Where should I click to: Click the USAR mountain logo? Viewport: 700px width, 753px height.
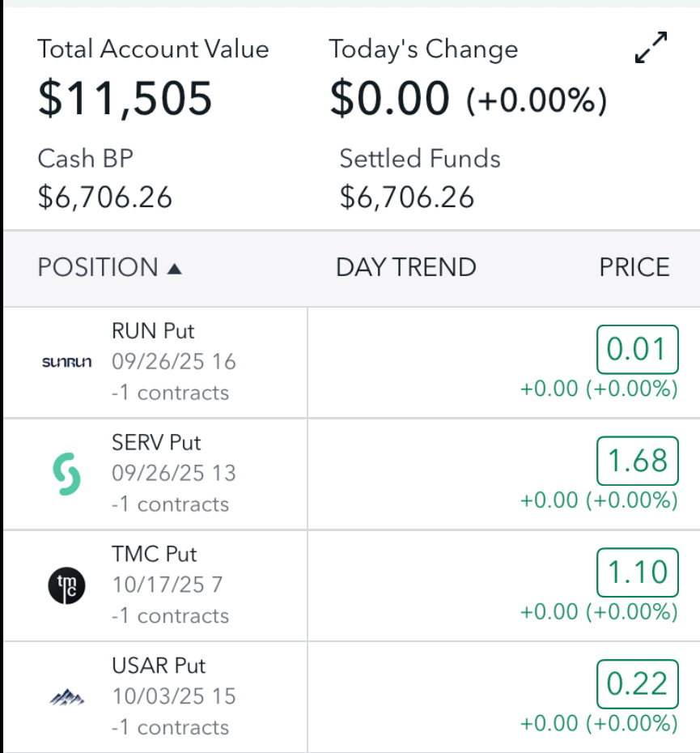[66, 696]
